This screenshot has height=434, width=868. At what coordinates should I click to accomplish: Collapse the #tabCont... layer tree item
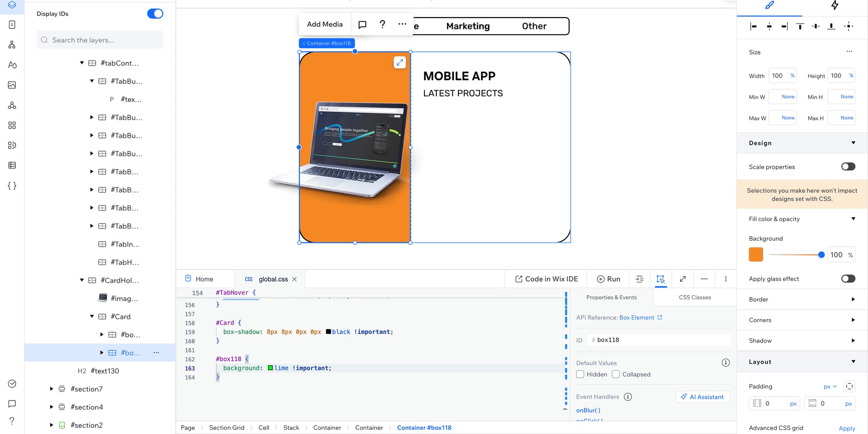coord(82,63)
